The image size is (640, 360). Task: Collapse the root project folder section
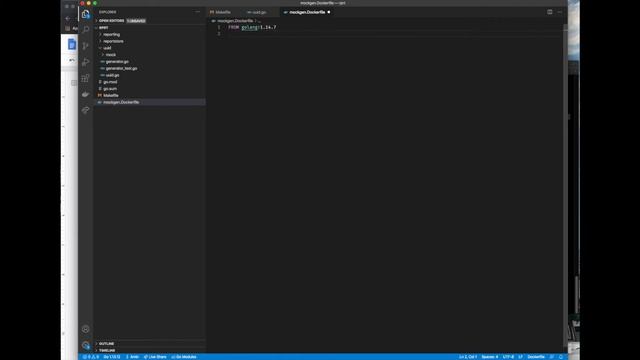pos(103,28)
